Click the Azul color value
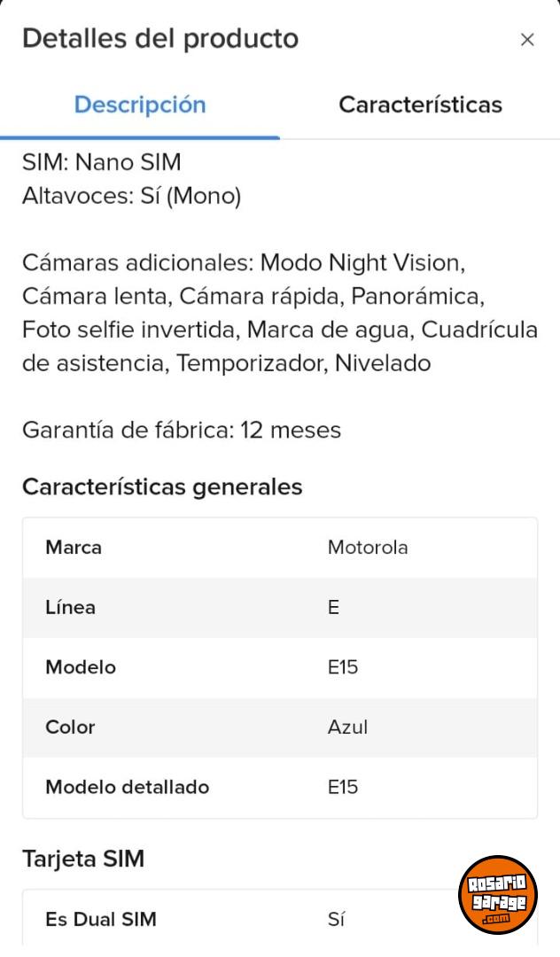 point(347,727)
